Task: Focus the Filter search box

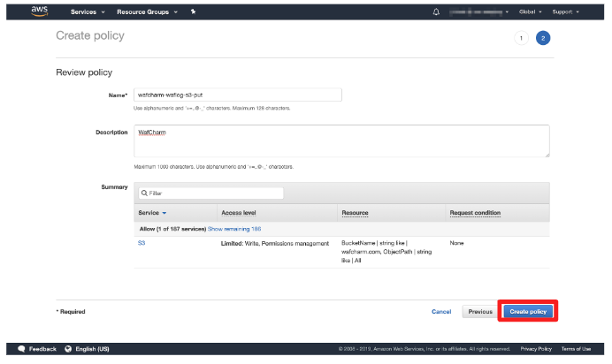Action: pos(210,193)
